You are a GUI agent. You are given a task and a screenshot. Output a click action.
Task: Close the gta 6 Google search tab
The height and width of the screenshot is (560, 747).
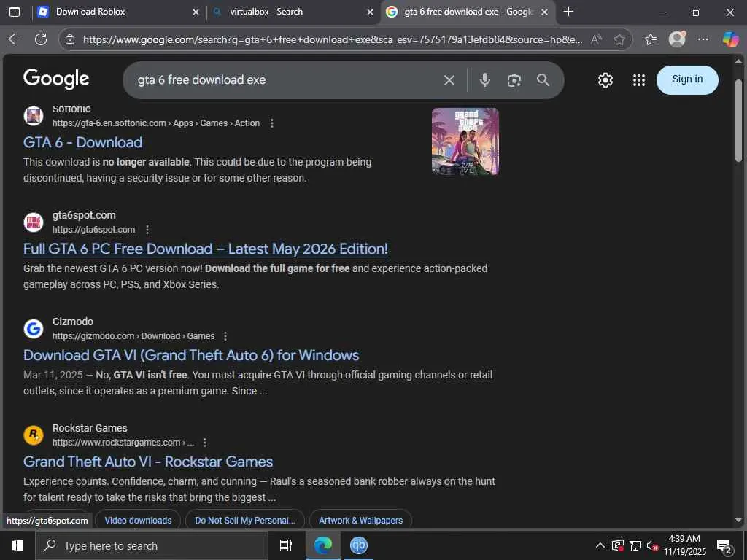click(544, 12)
